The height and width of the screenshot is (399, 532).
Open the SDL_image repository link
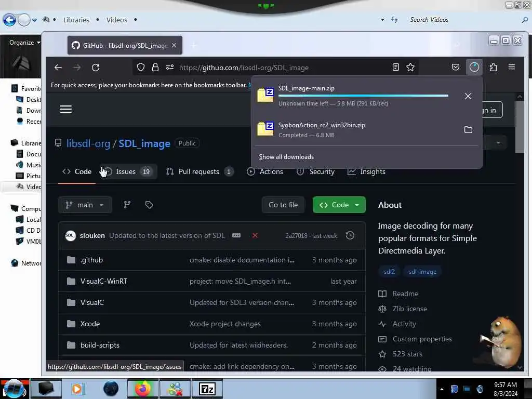click(144, 143)
